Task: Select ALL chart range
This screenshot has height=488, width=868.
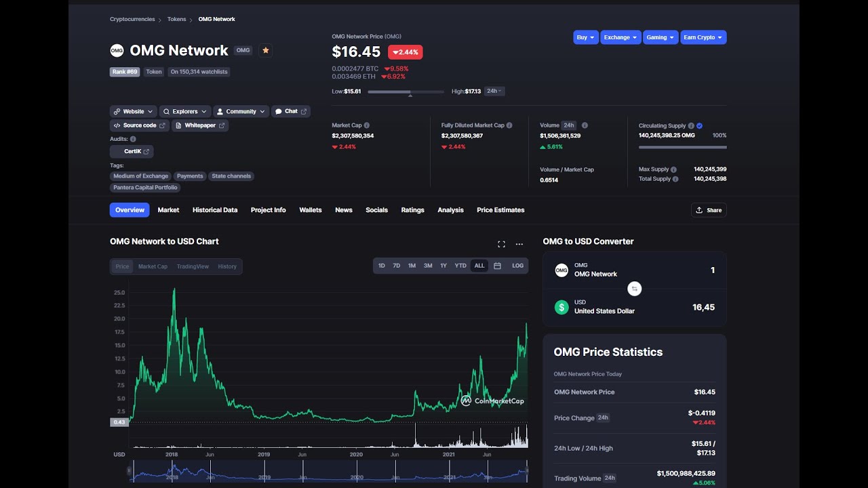Action: click(x=479, y=266)
